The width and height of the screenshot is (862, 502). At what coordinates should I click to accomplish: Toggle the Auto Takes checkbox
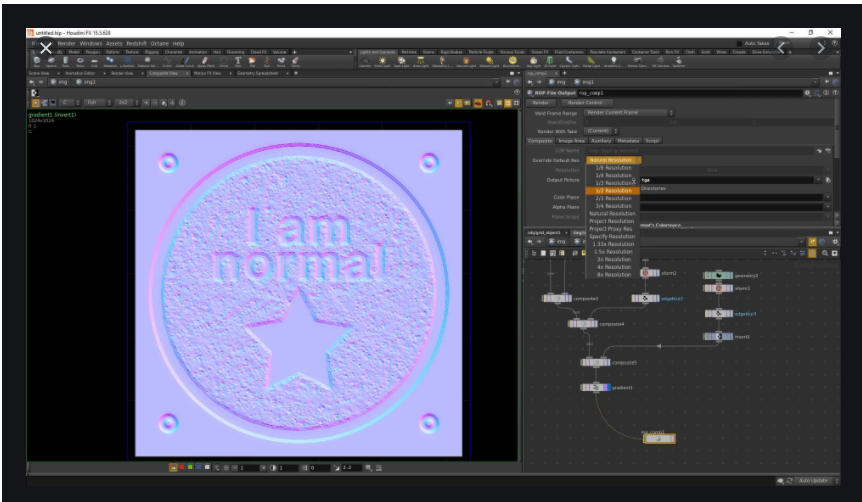coord(741,43)
